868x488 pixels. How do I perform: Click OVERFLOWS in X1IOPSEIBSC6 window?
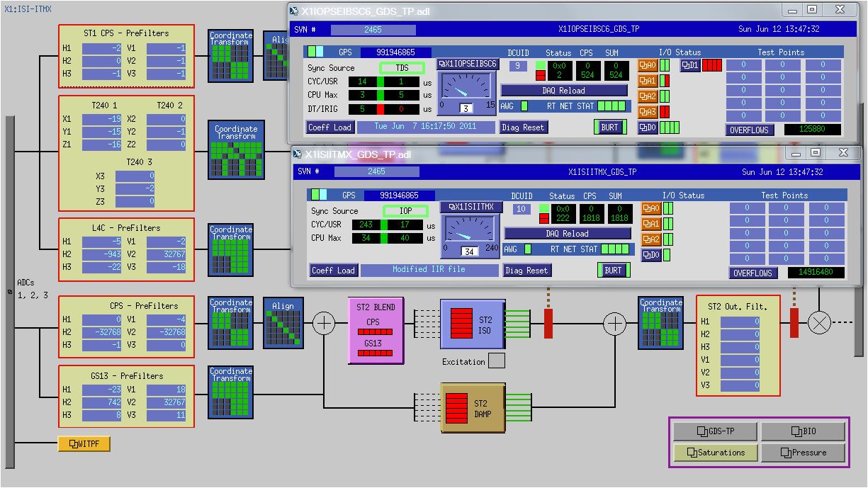[750, 130]
